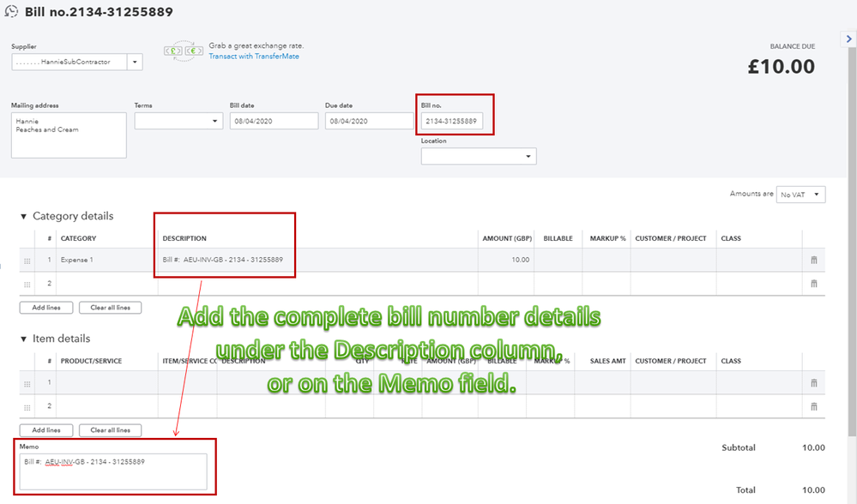
Task: Click the Bill date field
Action: tap(274, 121)
